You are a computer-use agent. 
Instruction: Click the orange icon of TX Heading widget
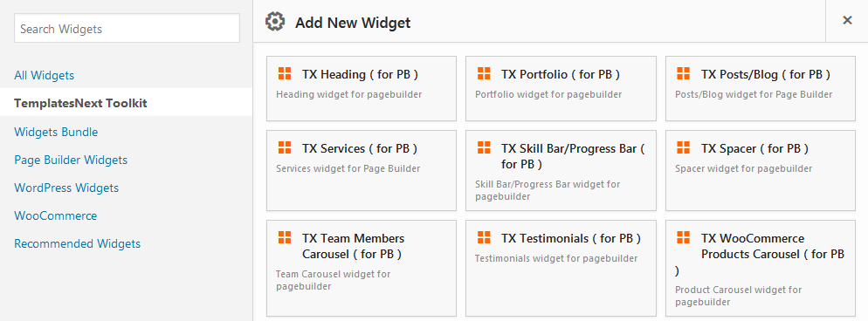click(285, 73)
